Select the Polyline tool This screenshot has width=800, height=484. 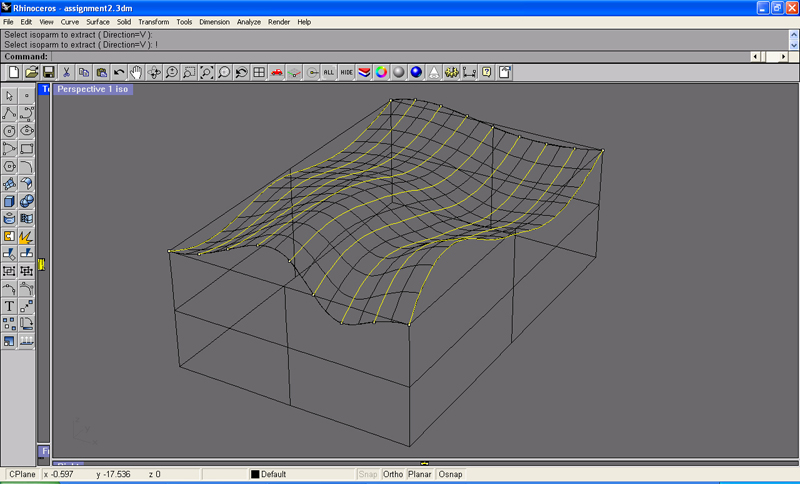(x=9, y=113)
